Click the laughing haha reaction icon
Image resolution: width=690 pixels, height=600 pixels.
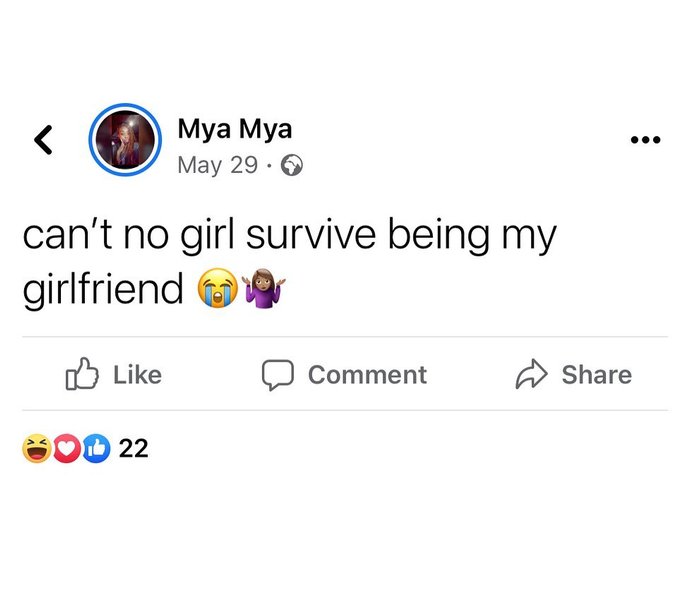pyautogui.click(x=36, y=449)
